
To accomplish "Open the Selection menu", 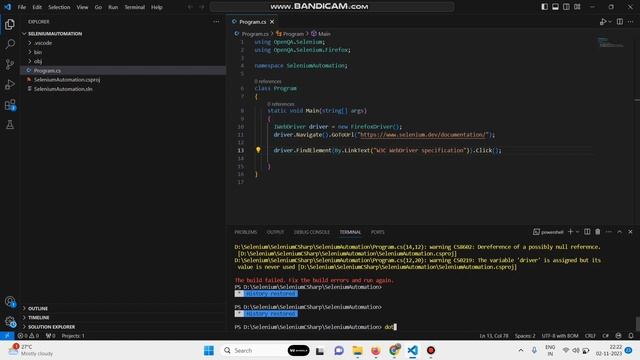I will click(x=59, y=7).
